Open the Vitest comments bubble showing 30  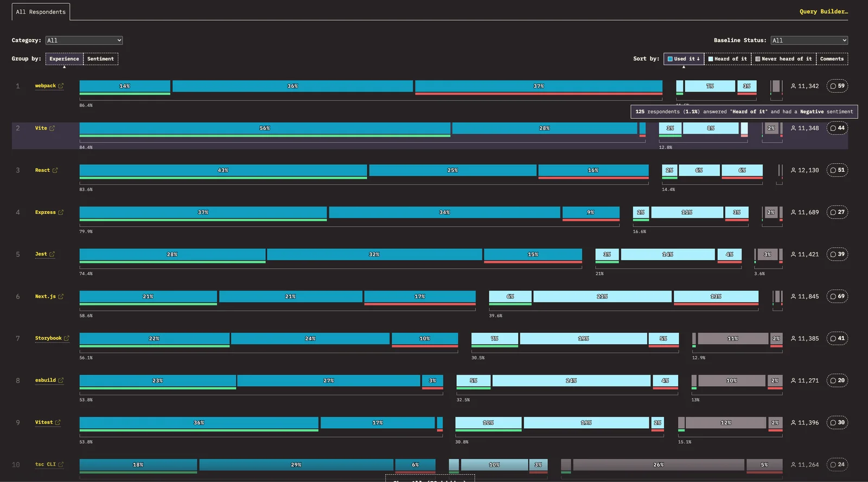[837, 422]
